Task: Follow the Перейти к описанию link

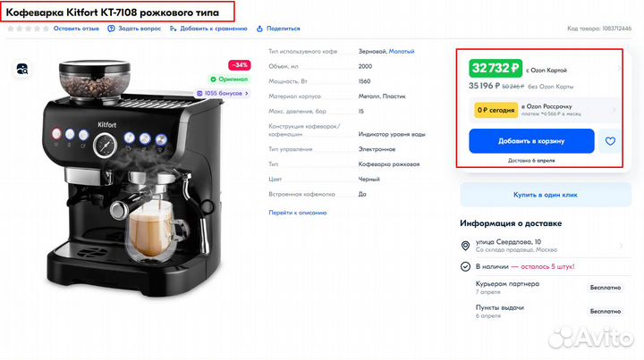Action: (298, 213)
